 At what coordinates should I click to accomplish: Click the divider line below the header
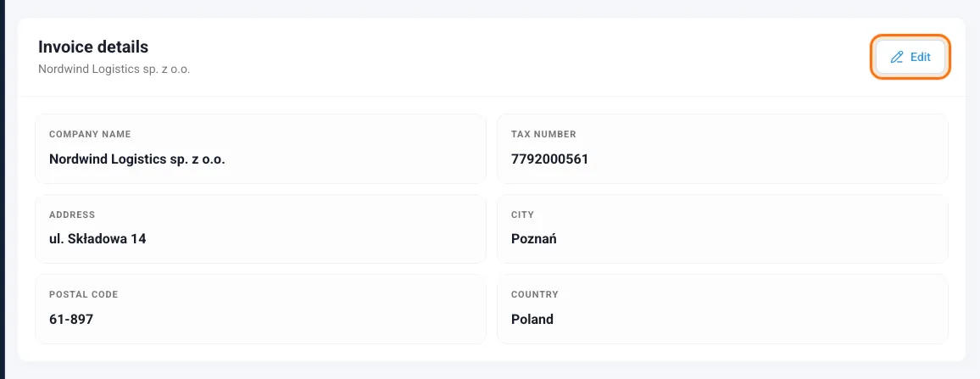(492, 97)
